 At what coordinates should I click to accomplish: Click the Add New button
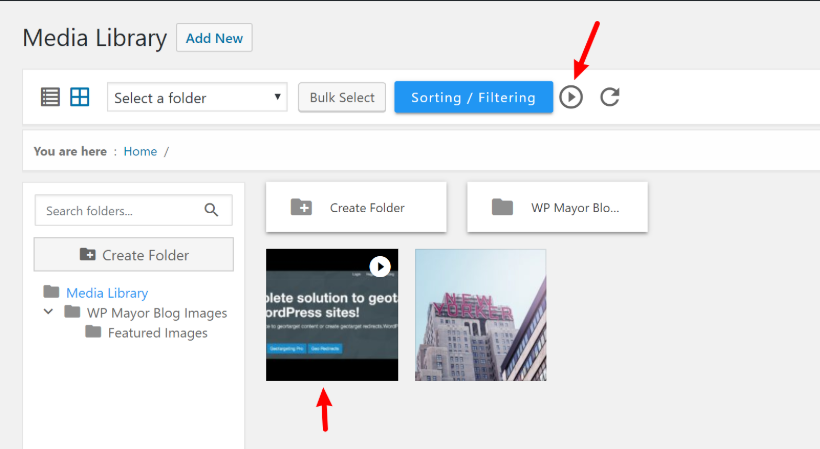pyautogui.click(x=214, y=38)
